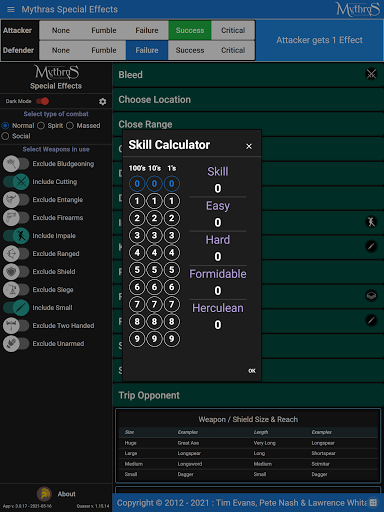Pick 8 in the 100's column

coord(137,322)
